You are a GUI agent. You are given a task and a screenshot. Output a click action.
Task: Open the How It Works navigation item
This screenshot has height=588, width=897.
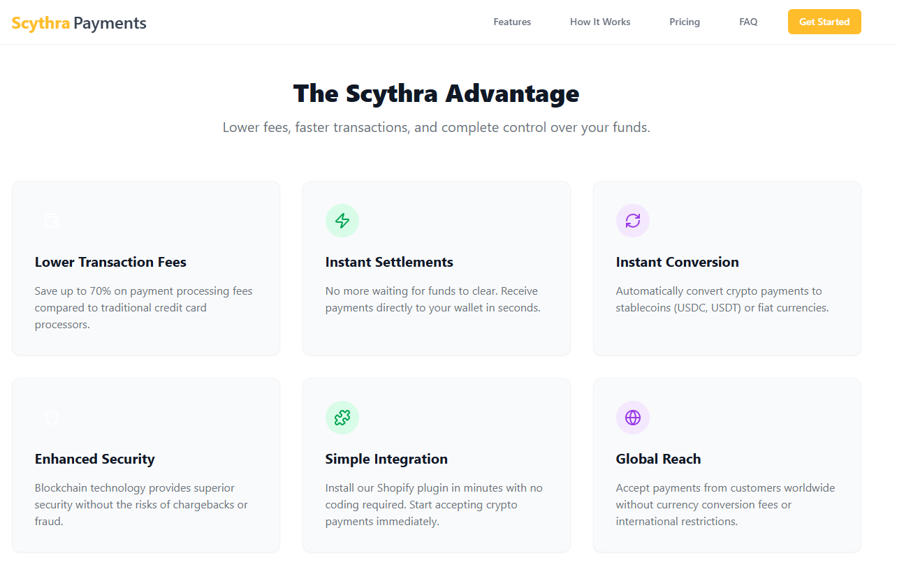click(600, 22)
